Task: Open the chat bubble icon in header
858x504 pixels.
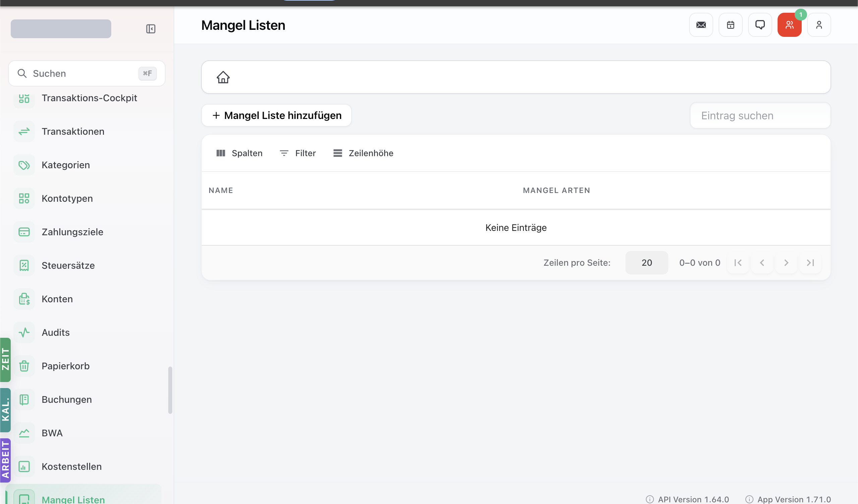Action: tap(760, 25)
